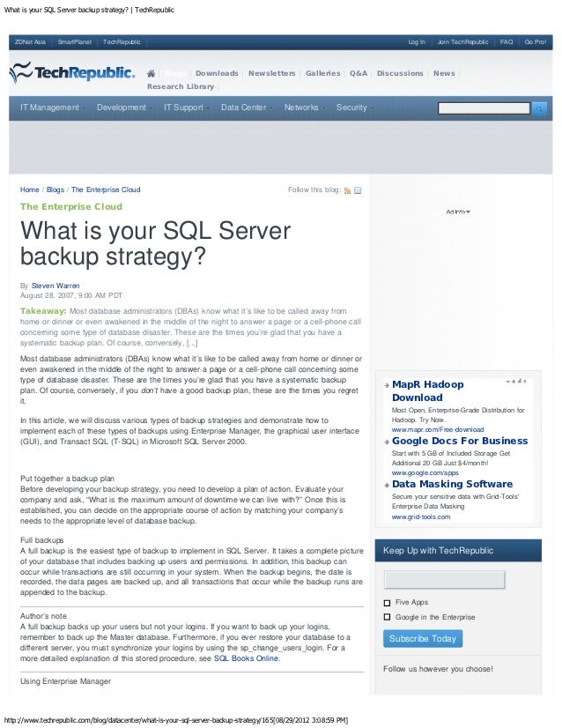Open the Galleries nav item
562x728 pixels.
pyautogui.click(x=323, y=73)
